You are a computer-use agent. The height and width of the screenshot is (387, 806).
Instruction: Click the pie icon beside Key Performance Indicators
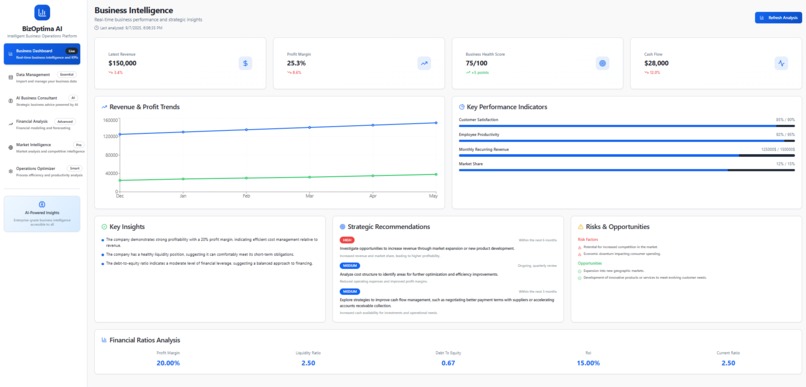tap(462, 107)
